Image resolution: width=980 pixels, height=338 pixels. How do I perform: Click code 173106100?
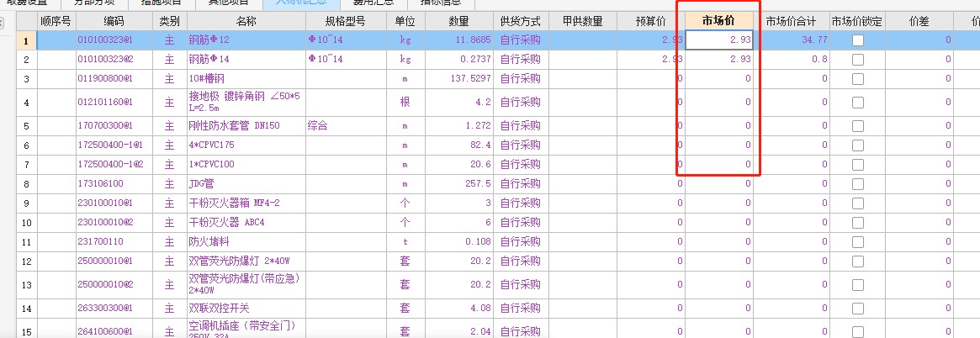(x=114, y=184)
